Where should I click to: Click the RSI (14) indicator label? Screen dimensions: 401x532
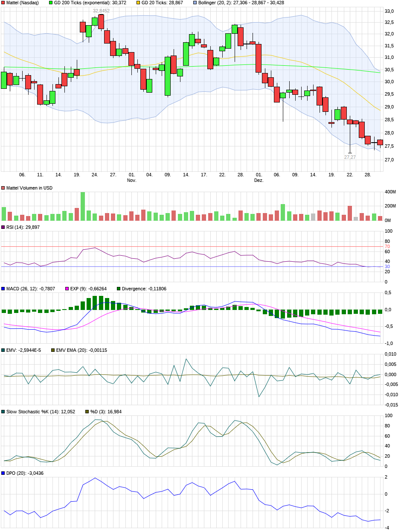23,227
